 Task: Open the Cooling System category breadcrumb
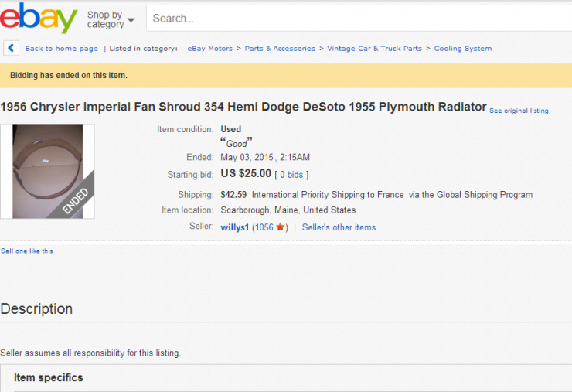pos(462,49)
